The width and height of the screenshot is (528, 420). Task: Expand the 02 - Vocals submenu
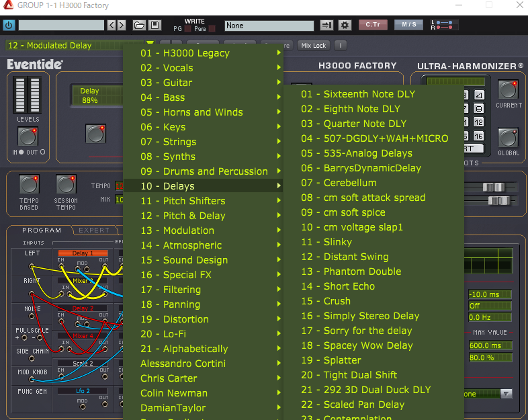tap(204, 68)
